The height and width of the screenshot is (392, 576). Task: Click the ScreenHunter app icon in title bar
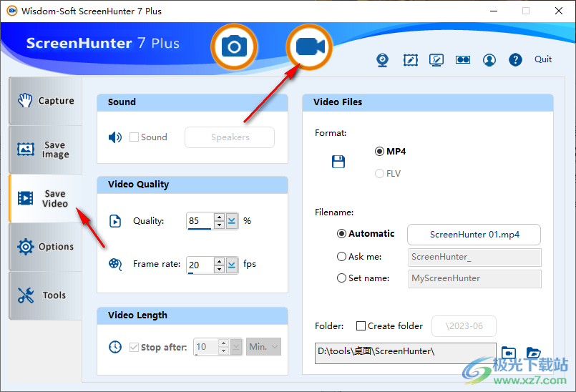(x=11, y=11)
